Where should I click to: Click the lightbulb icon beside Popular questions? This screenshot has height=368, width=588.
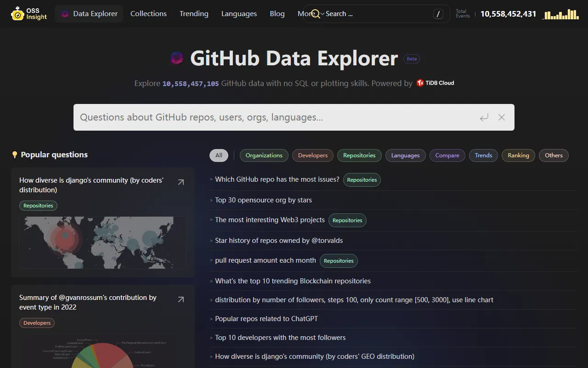click(x=15, y=155)
